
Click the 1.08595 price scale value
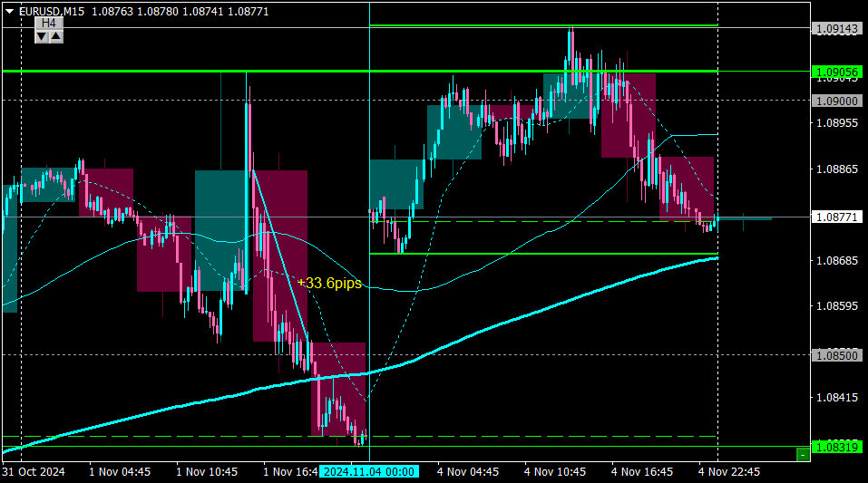(x=837, y=306)
